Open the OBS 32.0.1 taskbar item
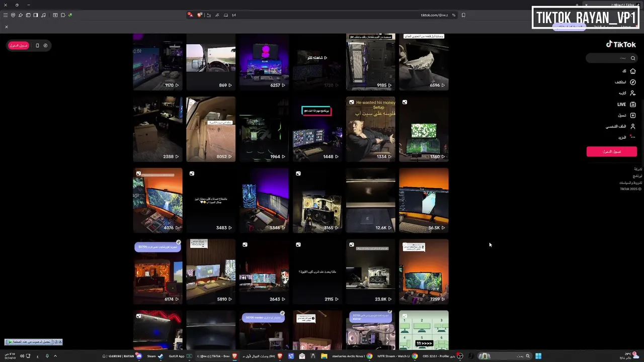 coord(443,356)
